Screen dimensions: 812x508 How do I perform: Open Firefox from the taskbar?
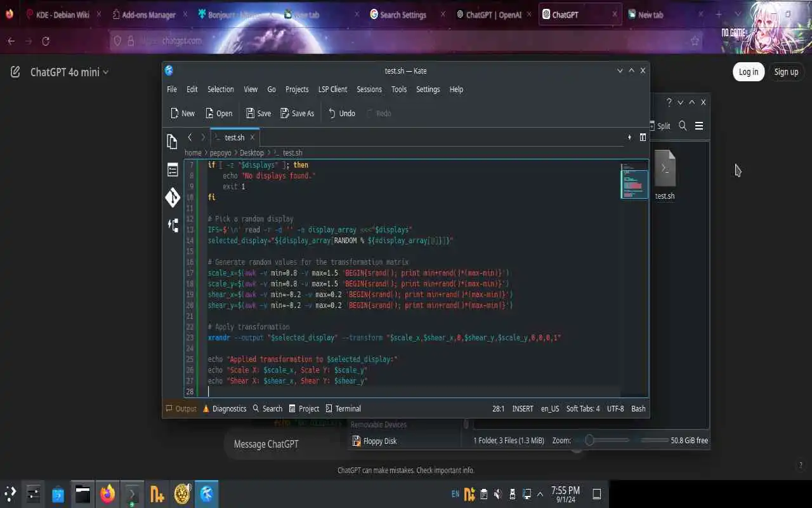click(x=108, y=493)
